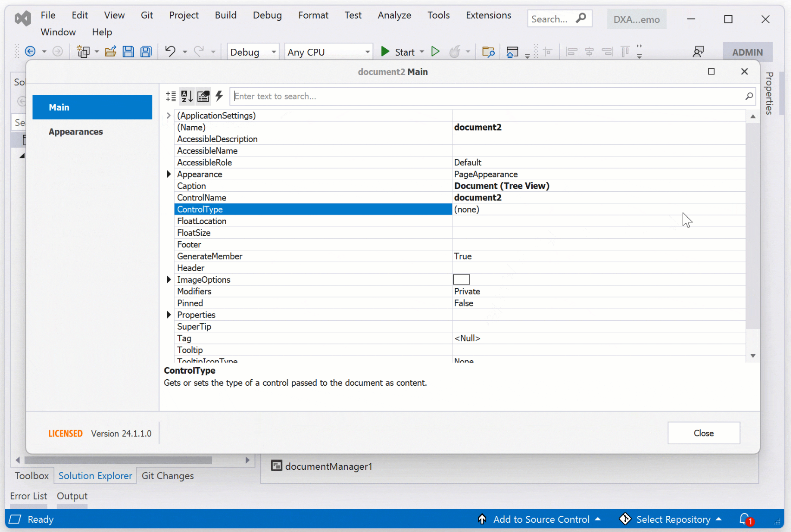Toggle alphabetical sort A-Z button

(187, 96)
